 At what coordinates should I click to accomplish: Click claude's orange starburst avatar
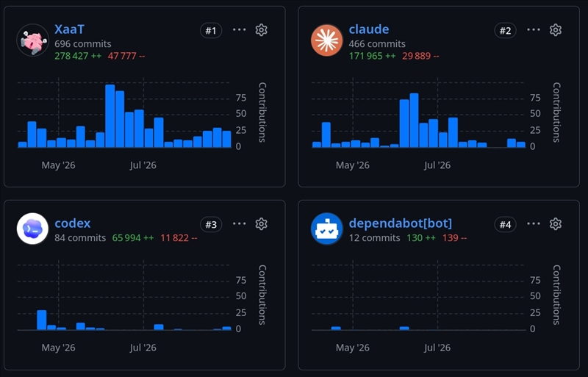tap(326, 40)
